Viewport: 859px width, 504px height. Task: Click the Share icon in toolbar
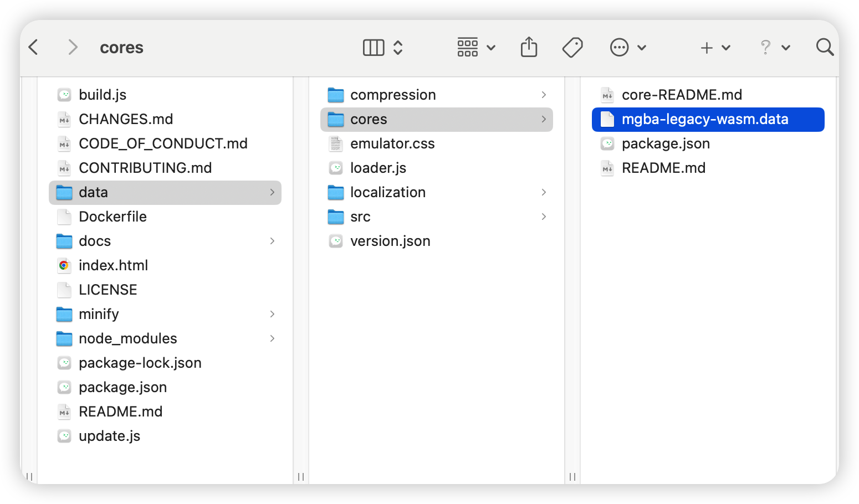click(529, 48)
